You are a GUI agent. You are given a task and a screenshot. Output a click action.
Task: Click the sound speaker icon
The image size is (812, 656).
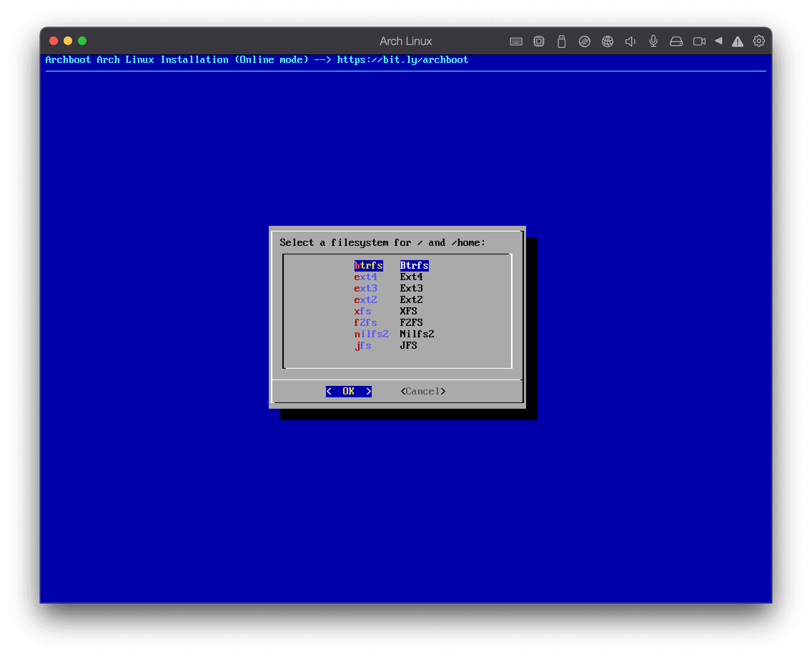630,41
